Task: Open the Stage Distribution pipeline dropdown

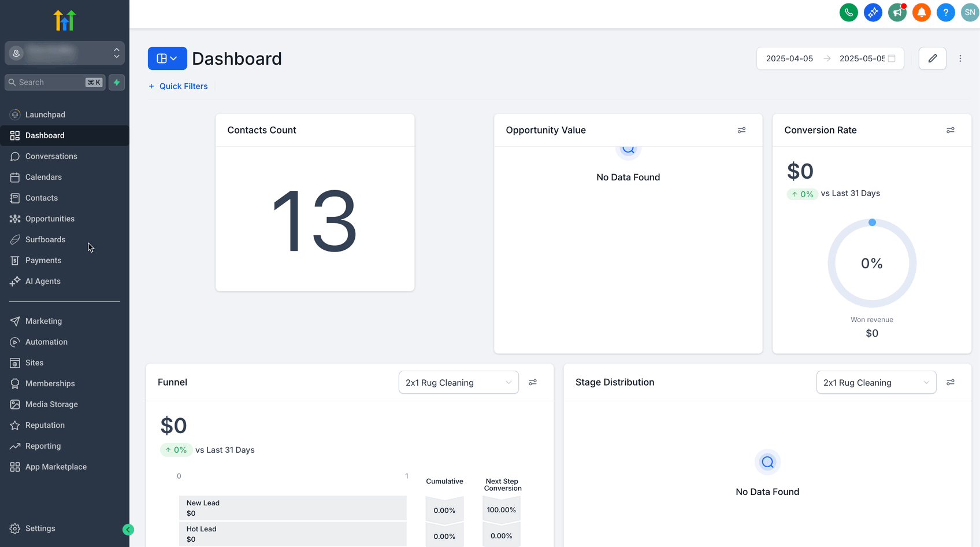Action: click(875, 383)
